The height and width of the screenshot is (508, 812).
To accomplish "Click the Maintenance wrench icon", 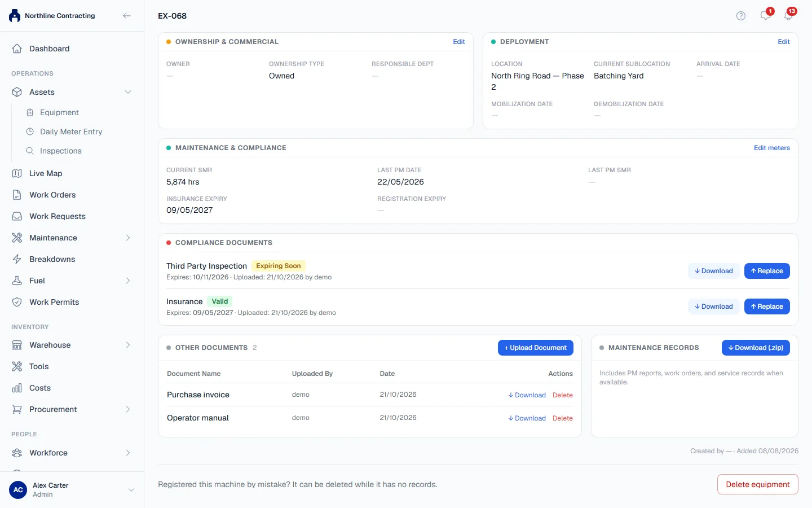I will coord(17,238).
